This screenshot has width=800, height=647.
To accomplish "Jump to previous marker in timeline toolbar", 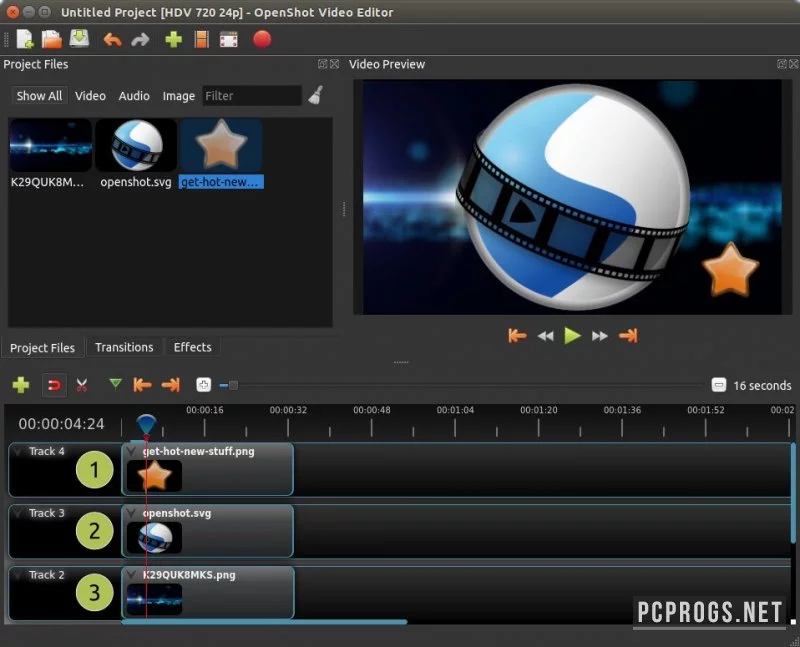I will (x=142, y=385).
